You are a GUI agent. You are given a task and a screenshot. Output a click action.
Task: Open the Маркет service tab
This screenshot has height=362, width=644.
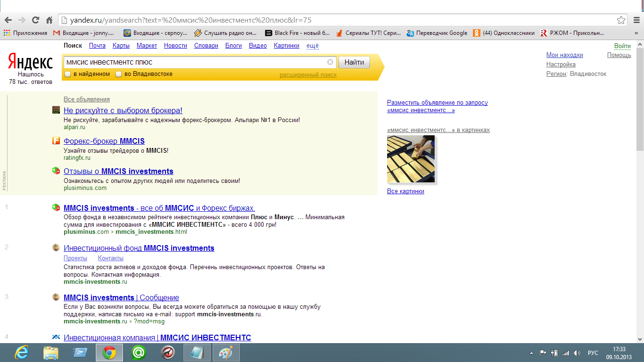click(x=147, y=46)
